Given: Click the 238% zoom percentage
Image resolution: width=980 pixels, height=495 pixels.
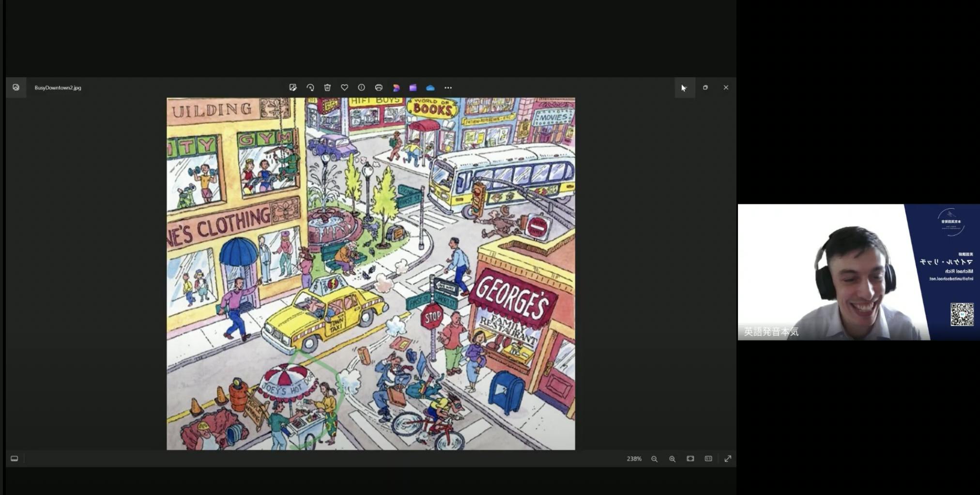Looking at the screenshot, I should pyautogui.click(x=634, y=459).
